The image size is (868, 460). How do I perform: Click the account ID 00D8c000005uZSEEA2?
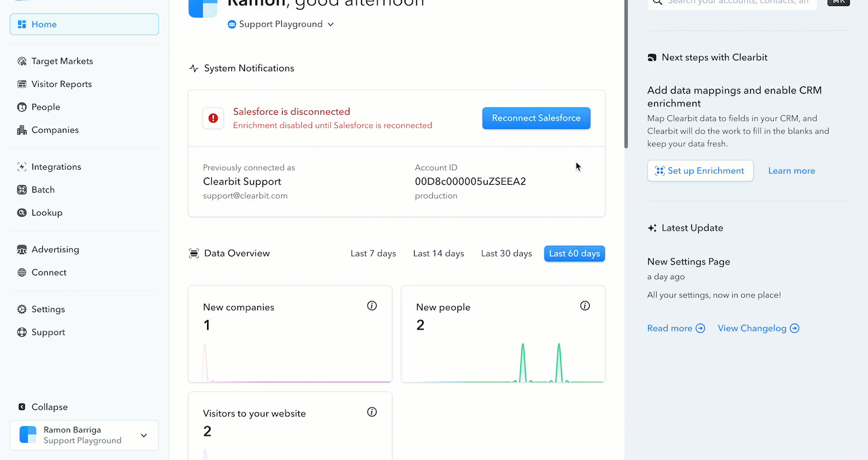click(x=470, y=182)
